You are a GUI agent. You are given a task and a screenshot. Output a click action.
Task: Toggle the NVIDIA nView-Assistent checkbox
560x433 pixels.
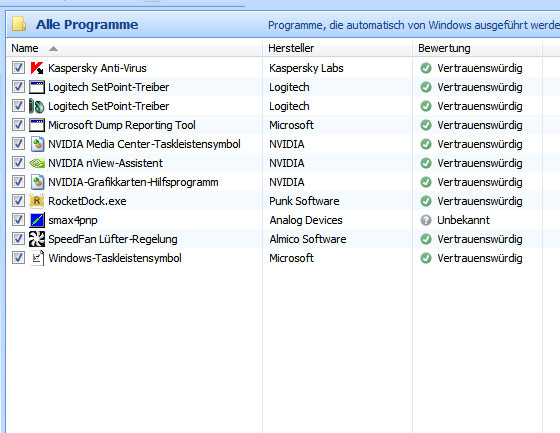point(18,163)
